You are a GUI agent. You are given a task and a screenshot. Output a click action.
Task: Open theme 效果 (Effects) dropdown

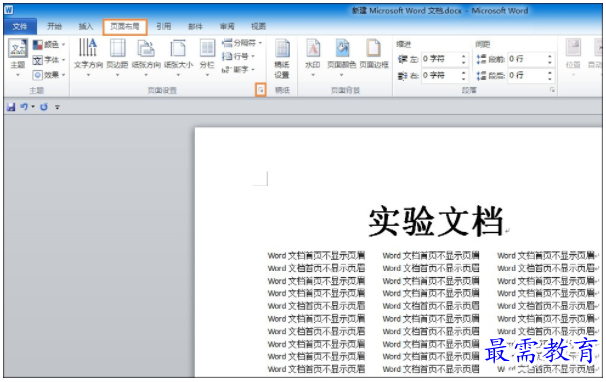(x=49, y=75)
